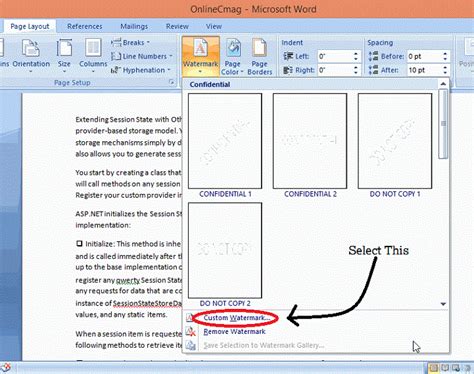Click the Initialize bullet checkbox symbol
This screenshot has width=474, height=374.
[79, 244]
